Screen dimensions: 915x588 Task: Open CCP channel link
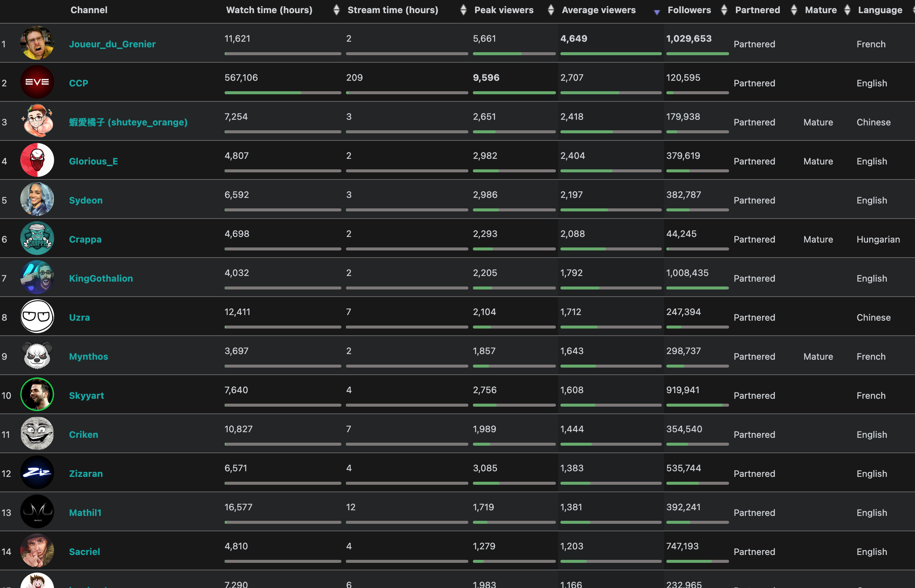click(79, 83)
